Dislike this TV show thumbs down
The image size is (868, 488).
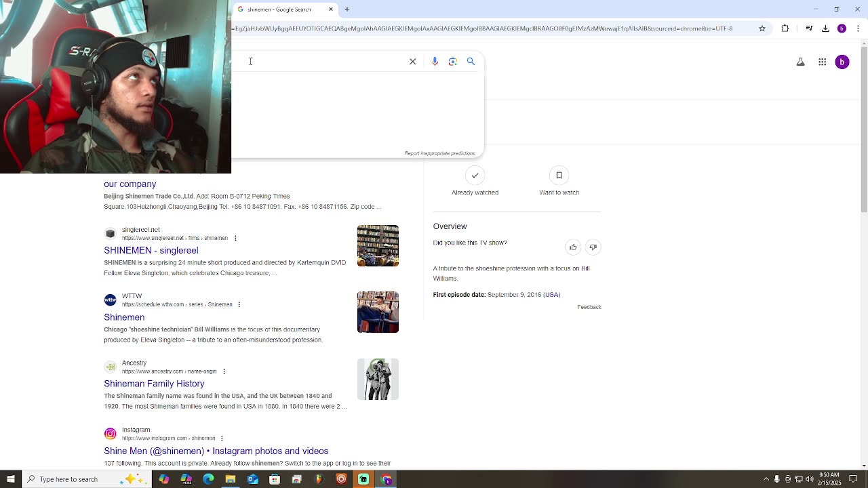point(593,247)
